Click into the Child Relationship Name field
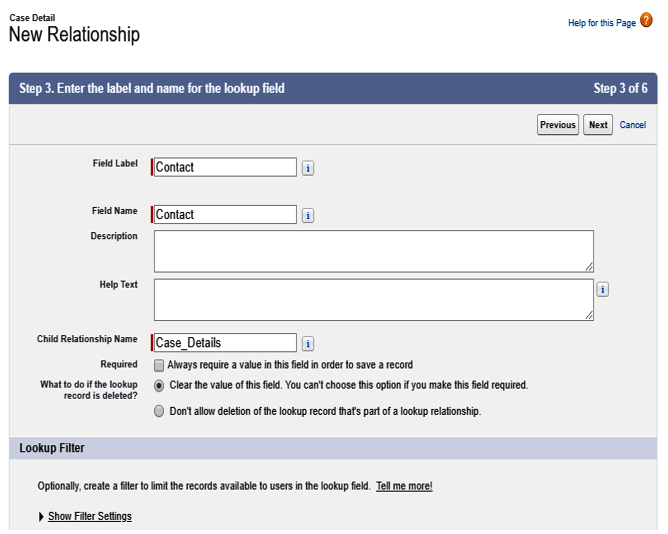This screenshot has width=668, height=534. click(225, 343)
